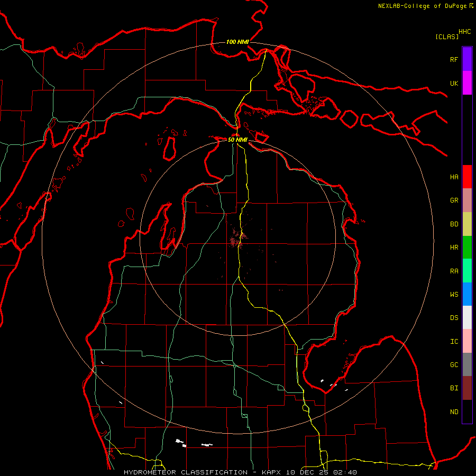Click the HA red legend color block
This screenshot has height=476, width=476.
click(x=467, y=177)
